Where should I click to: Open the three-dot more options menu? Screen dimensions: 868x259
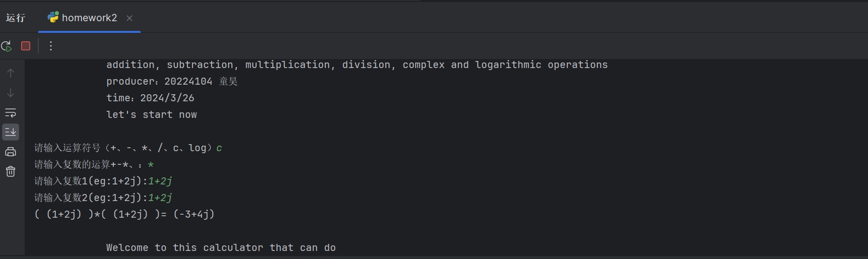pos(51,46)
